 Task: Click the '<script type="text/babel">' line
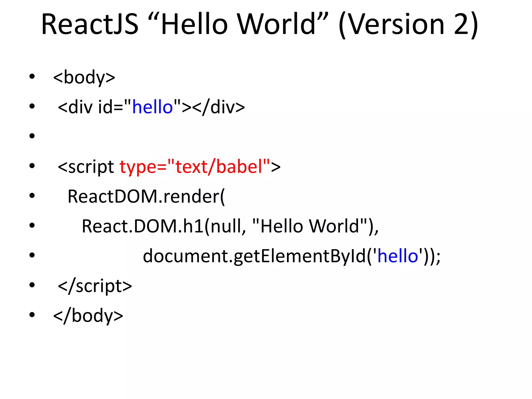tap(169, 167)
